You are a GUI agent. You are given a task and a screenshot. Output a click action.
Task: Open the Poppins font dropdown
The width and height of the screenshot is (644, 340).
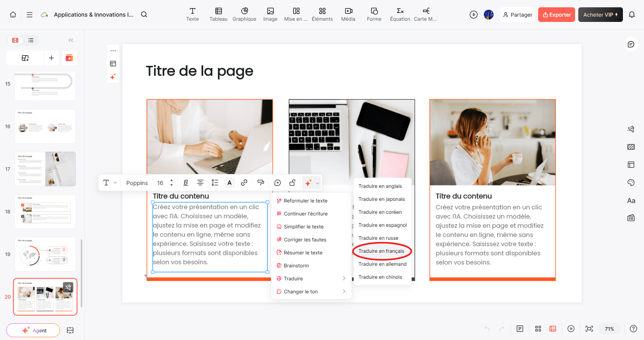pyautogui.click(x=137, y=183)
